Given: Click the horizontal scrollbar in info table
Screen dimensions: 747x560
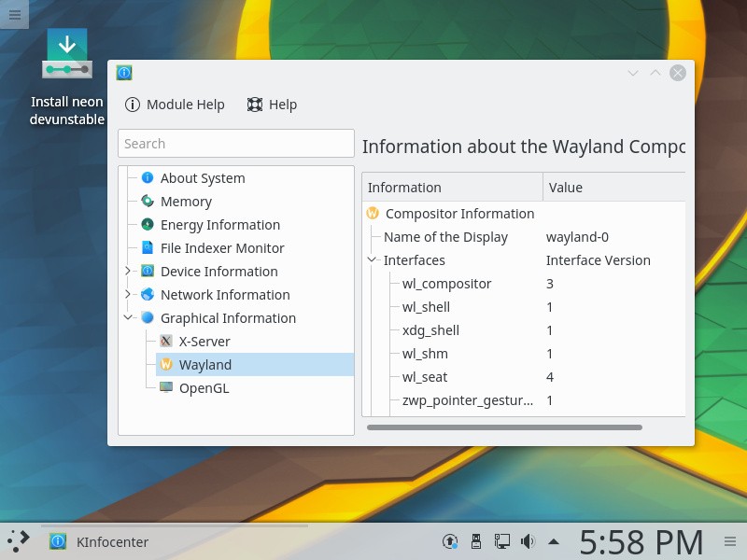Looking at the screenshot, I should click(x=504, y=427).
